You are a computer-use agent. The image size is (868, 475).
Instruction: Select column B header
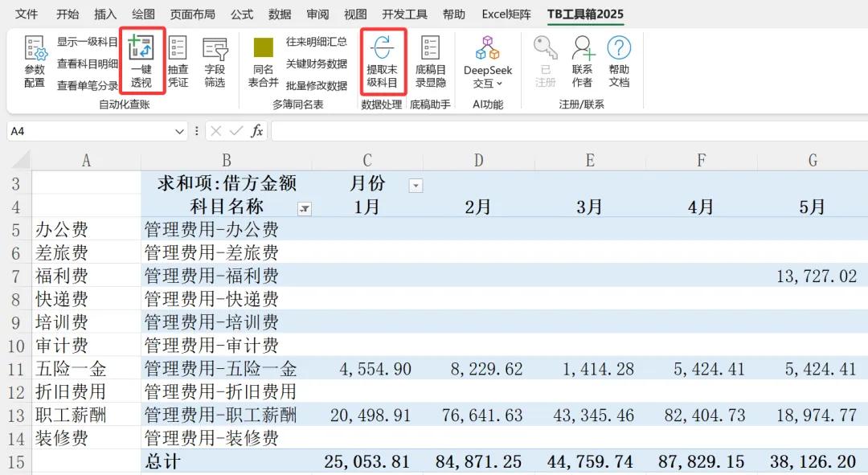pos(227,160)
